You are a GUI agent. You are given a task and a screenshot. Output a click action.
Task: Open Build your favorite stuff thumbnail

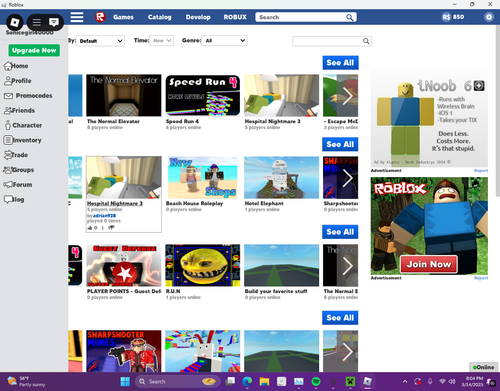pyautogui.click(x=281, y=265)
